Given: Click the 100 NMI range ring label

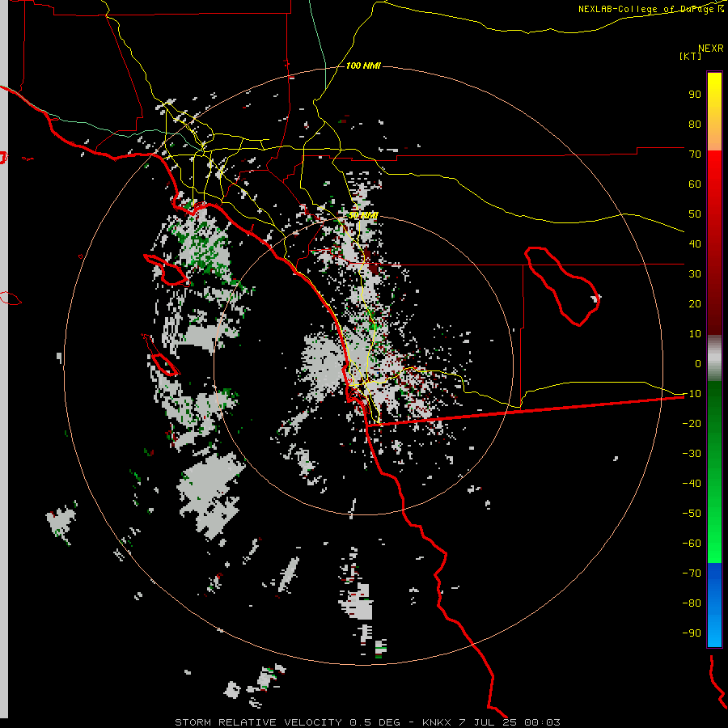Looking at the screenshot, I should (363, 66).
